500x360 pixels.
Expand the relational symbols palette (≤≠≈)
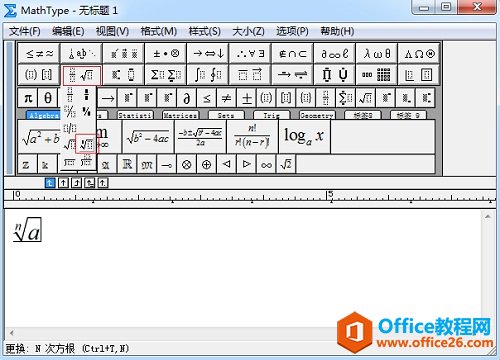point(39,53)
